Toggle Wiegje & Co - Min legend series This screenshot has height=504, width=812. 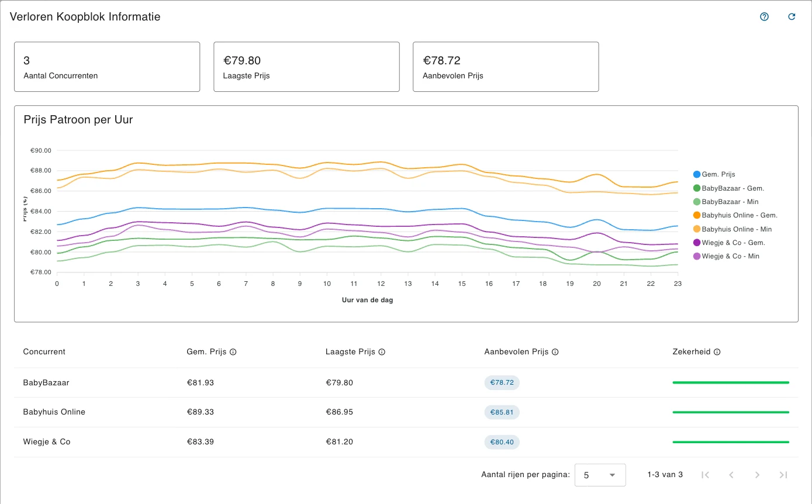tap(726, 256)
